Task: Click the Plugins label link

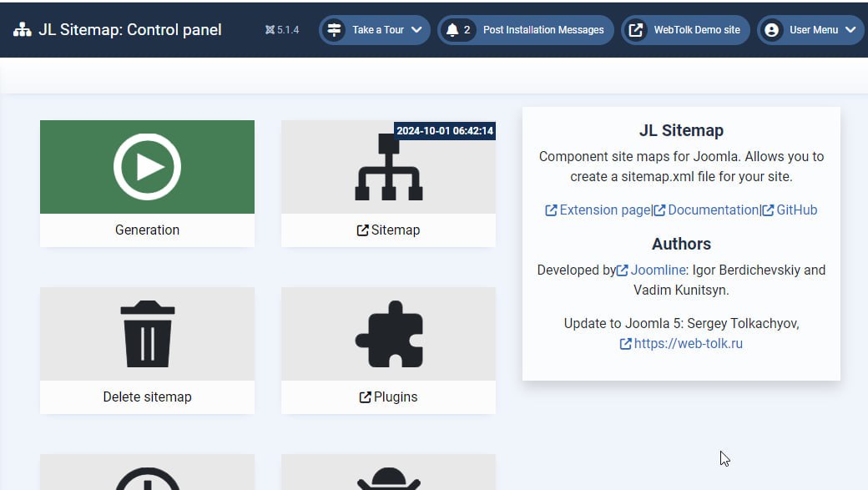Action: [x=389, y=397]
